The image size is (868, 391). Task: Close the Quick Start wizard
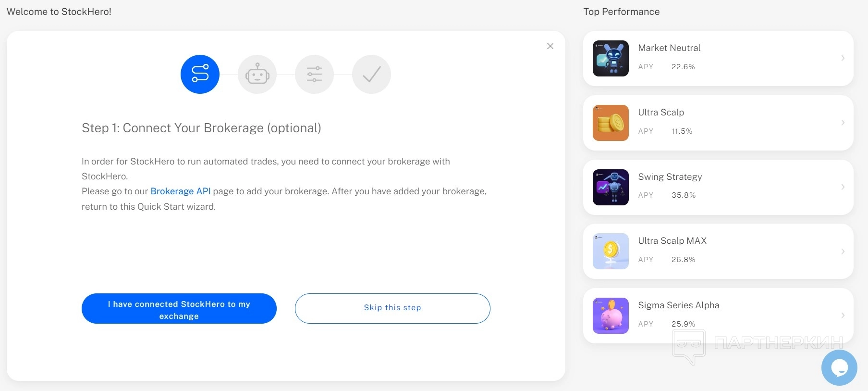[550, 46]
